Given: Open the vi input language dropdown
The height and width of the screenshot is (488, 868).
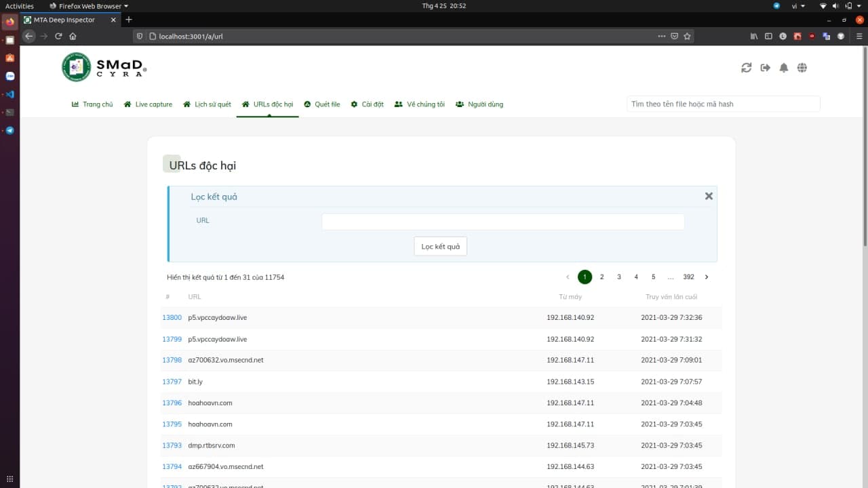Looking at the screenshot, I should click(x=798, y=5).
